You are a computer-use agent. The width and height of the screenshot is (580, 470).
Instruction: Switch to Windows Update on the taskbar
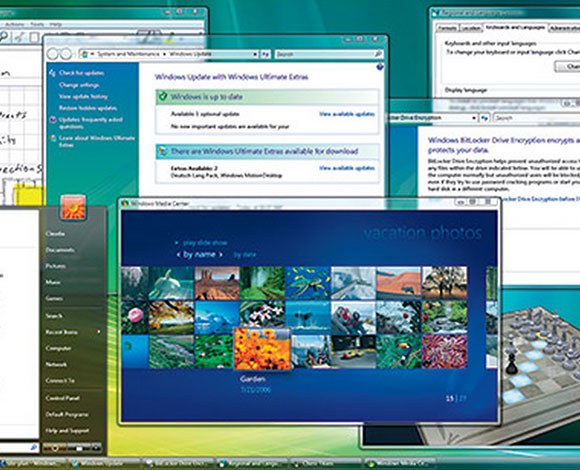105,463
